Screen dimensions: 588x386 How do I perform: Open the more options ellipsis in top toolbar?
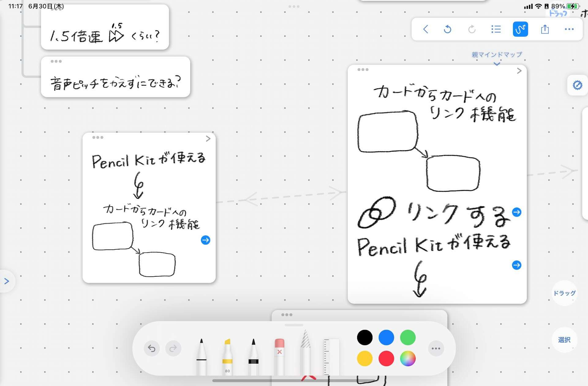pos(569,29)
